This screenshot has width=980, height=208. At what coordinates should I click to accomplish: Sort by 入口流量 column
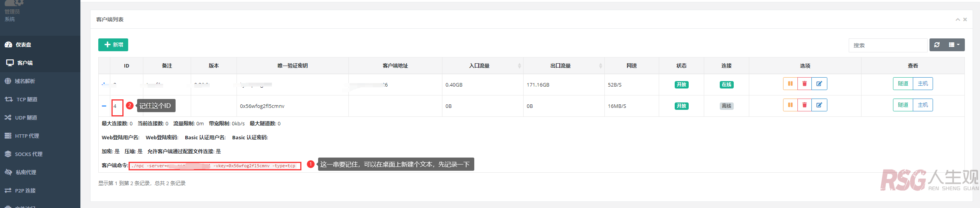(x=482, y=66)
